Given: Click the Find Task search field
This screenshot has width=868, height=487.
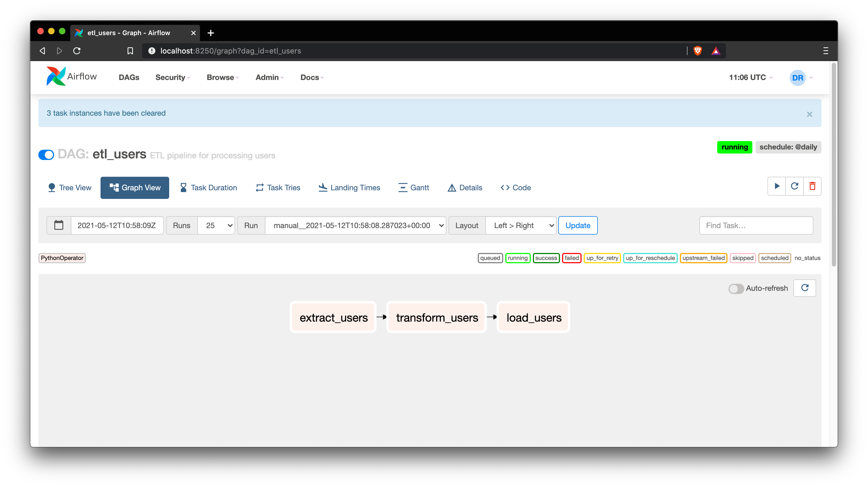Looking at the screenshot, I should (x=756, y=225).
